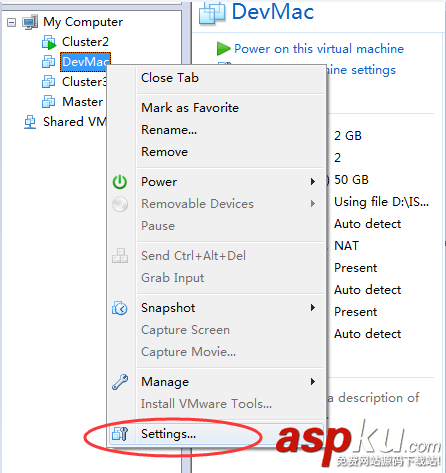
Task: Click the Shared VMs icon in tree
Action: click(x=30, y=122)
